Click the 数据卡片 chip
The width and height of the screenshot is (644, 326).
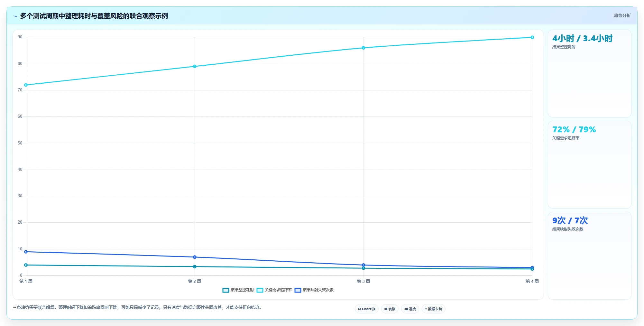434,309
